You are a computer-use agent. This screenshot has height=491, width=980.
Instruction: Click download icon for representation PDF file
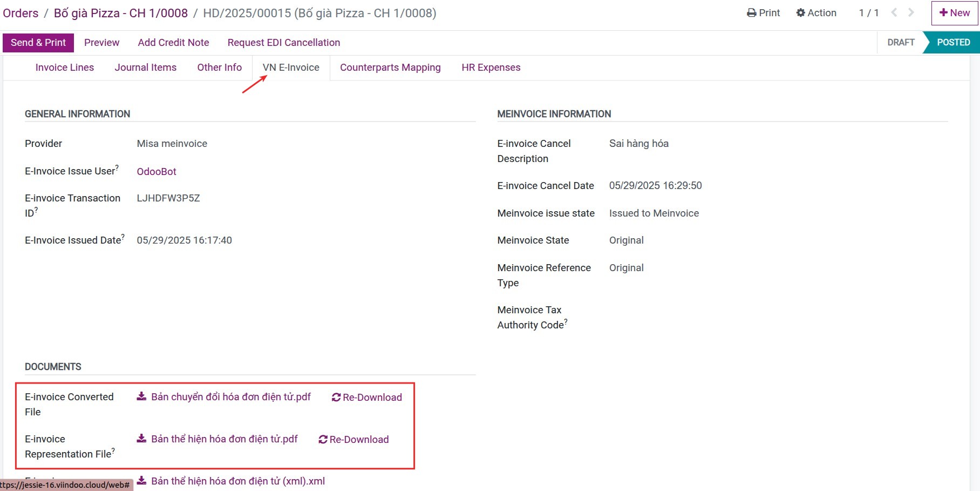pyautogui.click(x=141, y=439)
